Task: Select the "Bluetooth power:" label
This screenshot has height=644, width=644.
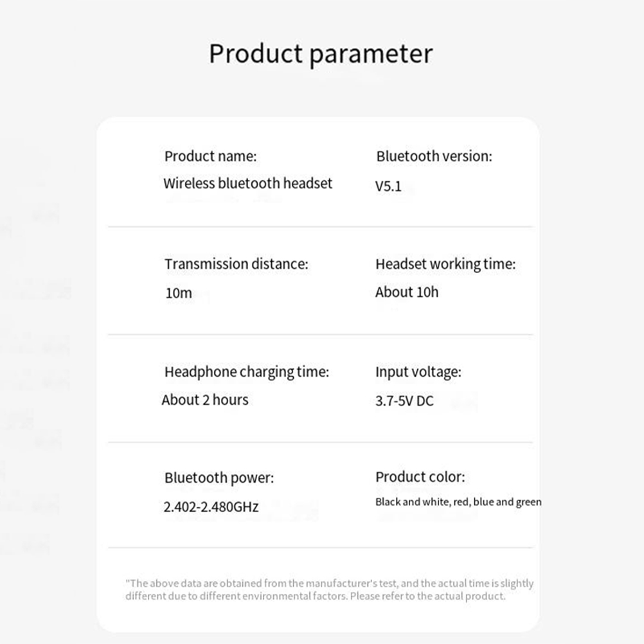Action: [219, 478]
